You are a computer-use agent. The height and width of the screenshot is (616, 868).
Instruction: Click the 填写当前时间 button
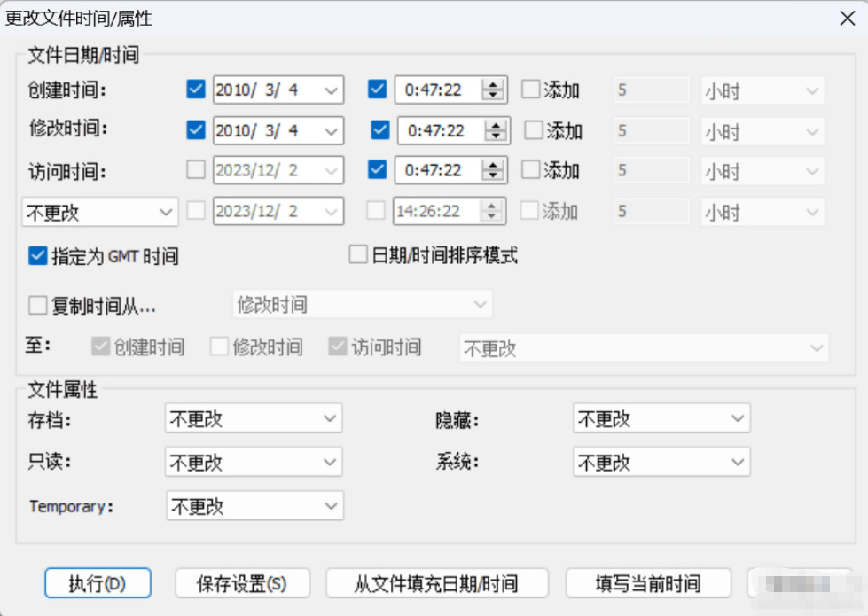[648, 583]
